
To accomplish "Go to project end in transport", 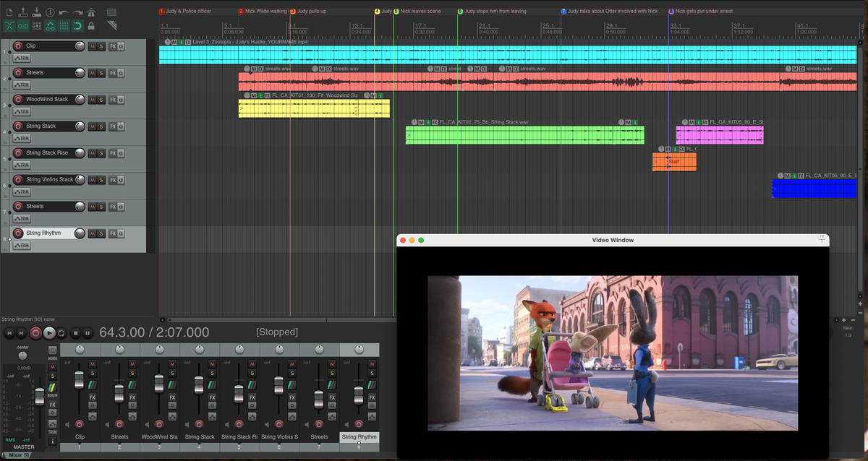I will tap(22, 333).
